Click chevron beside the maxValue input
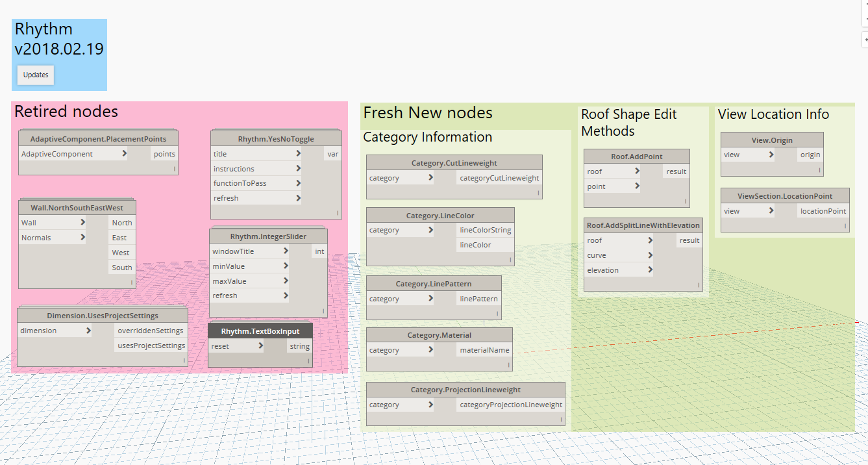The height and width of the screenshot is (465, 868). [x=286, y=281]
